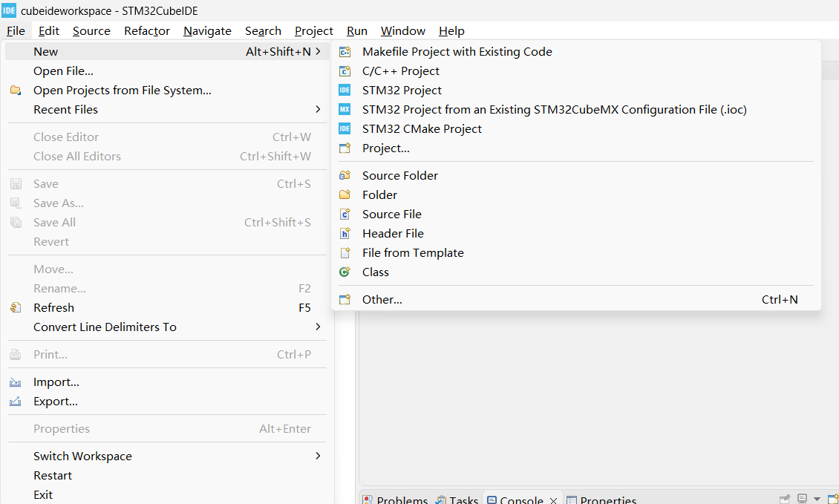Open Other... wizard entry
The width and height of the screenshot is (839, 504).
575,300
